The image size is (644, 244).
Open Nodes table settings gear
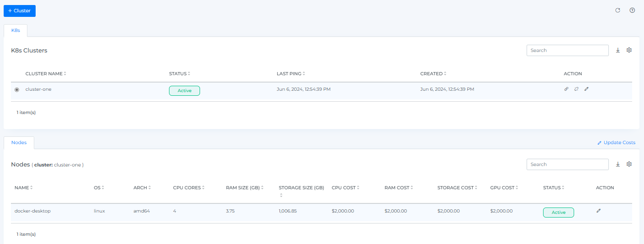point(629,164)
